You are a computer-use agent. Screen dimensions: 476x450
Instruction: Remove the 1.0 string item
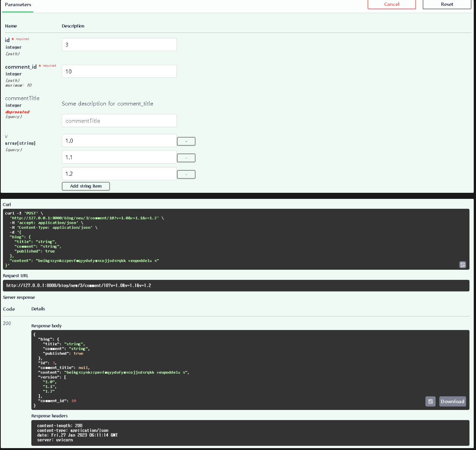pos(186,141)
